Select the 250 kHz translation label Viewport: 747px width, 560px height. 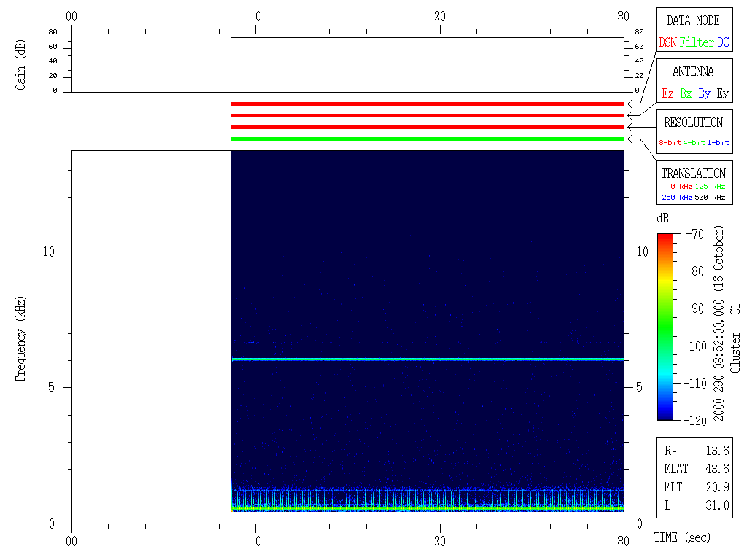point(676,198)
